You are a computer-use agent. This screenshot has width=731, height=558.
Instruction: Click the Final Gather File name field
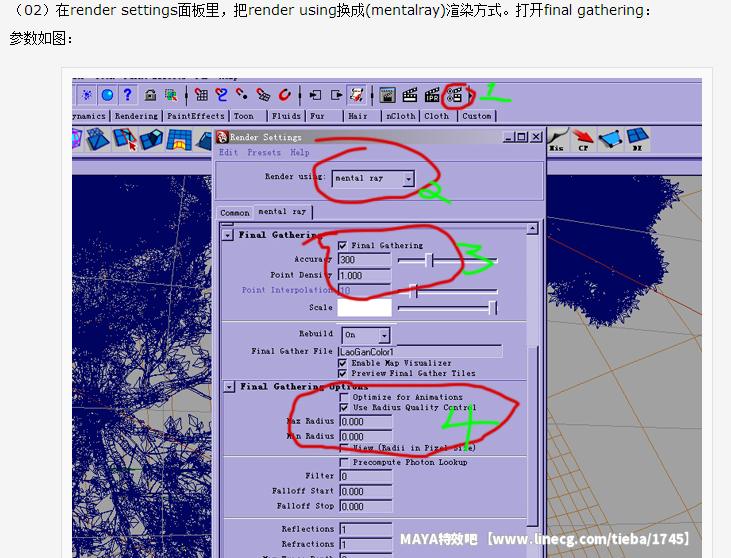[420, 351]
